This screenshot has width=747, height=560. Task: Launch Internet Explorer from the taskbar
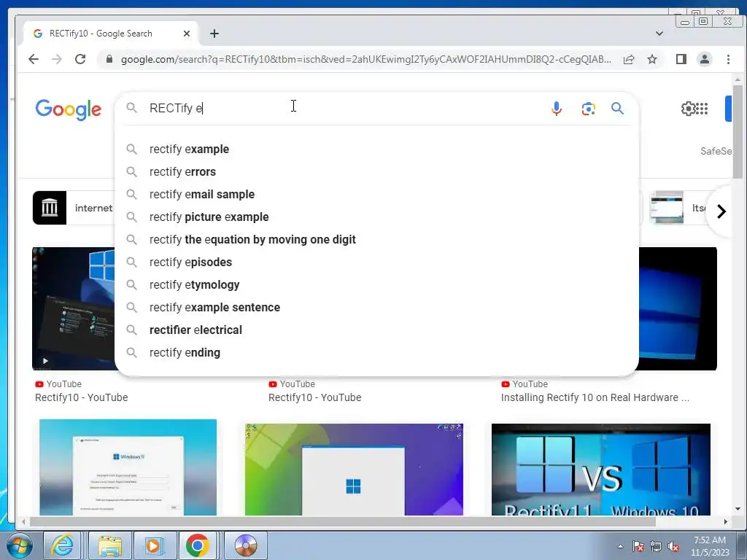[x=63, y=545]
